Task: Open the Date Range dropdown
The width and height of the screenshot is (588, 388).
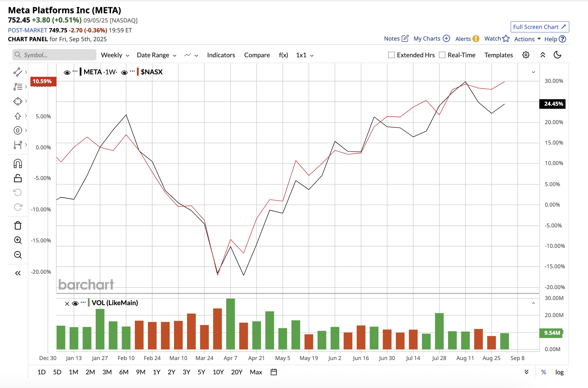Action: pos(156,55)
